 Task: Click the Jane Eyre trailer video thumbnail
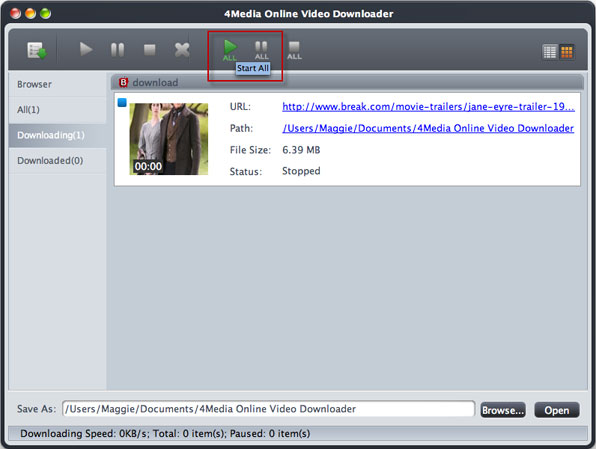[169, 139]
